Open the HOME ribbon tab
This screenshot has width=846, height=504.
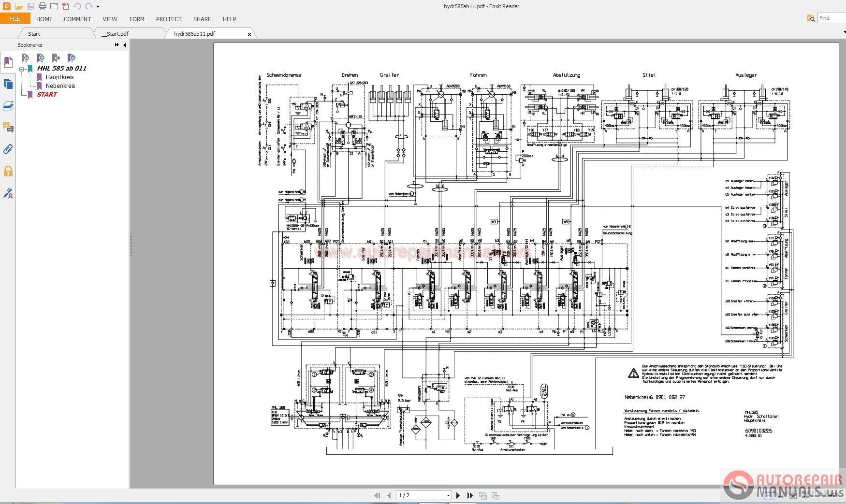pos(44,19)
